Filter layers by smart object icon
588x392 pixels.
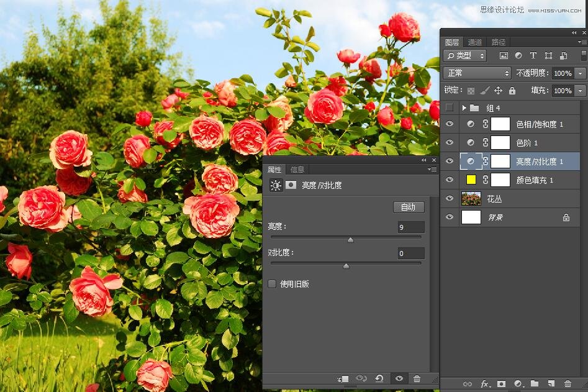click(x=563, y=55)
